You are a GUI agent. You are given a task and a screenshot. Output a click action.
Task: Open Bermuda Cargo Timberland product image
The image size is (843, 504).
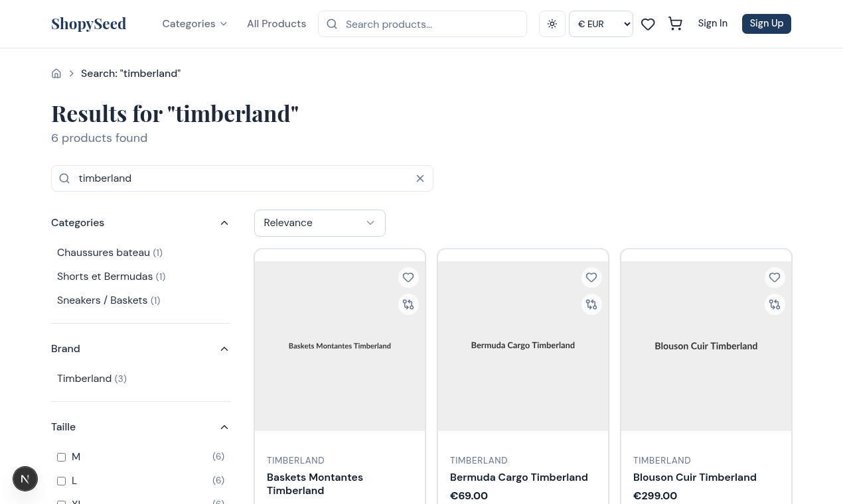click(x=523, y=346)
